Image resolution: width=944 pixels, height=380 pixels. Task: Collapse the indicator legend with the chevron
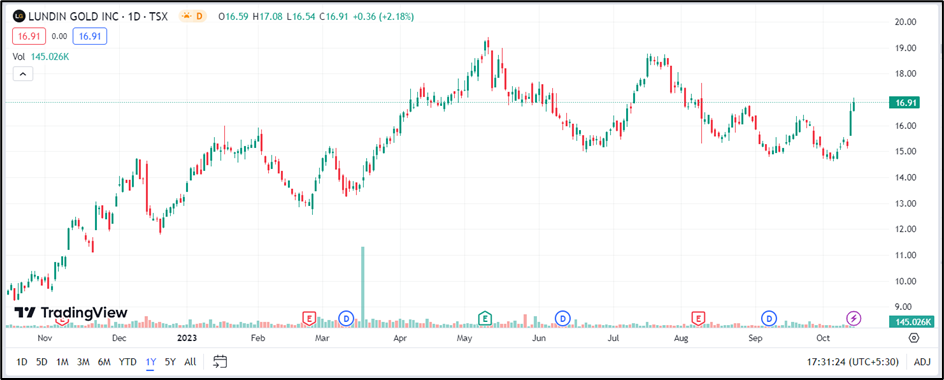23,74
